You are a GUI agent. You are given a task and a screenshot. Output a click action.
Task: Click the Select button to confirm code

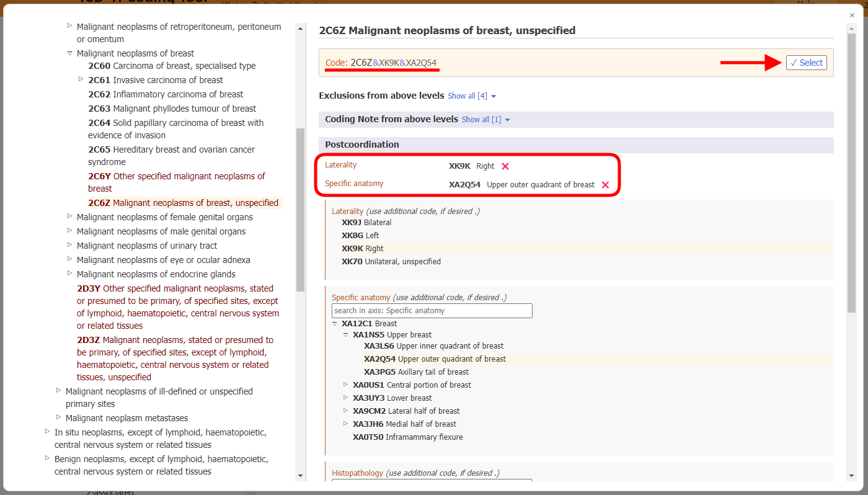[806, 62]
